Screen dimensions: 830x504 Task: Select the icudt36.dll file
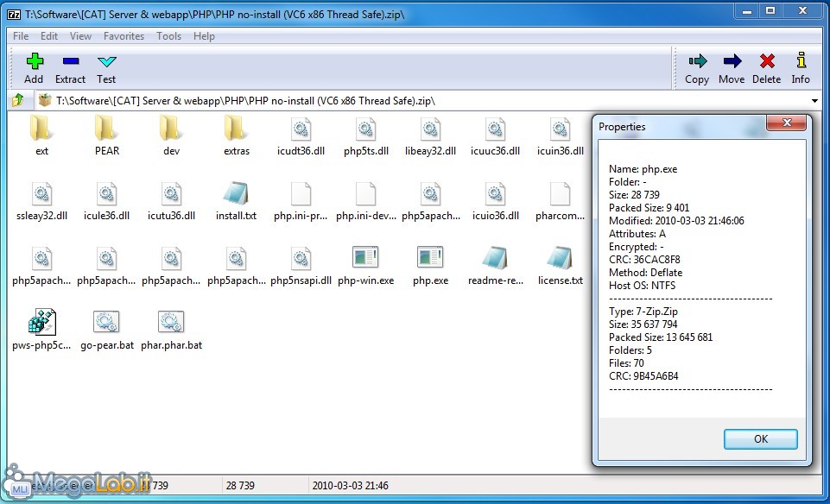(301, 136)
